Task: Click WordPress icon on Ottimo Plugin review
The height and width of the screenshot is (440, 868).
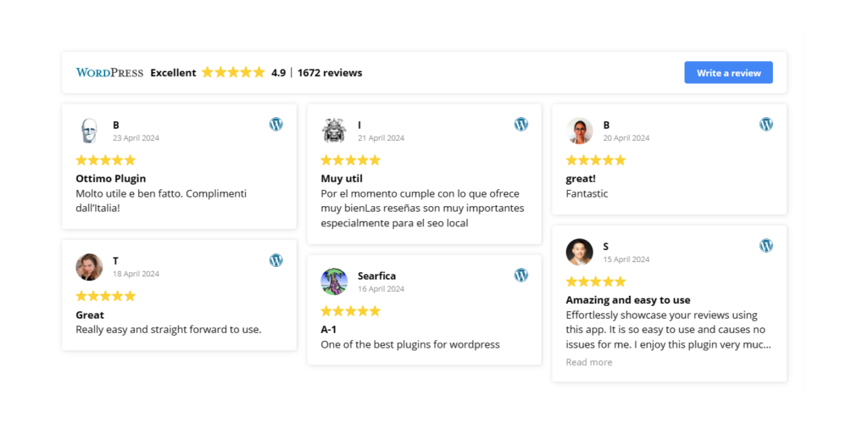Action: [x=275, y=125]
